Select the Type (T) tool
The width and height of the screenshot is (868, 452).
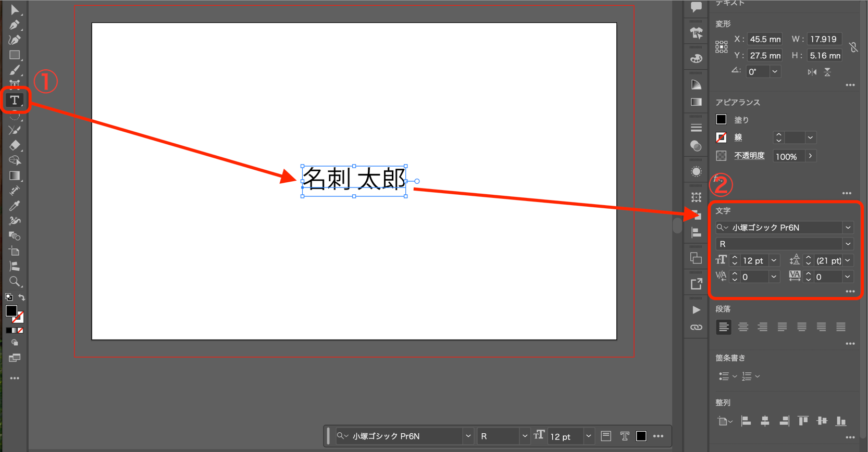click(15, 100)
